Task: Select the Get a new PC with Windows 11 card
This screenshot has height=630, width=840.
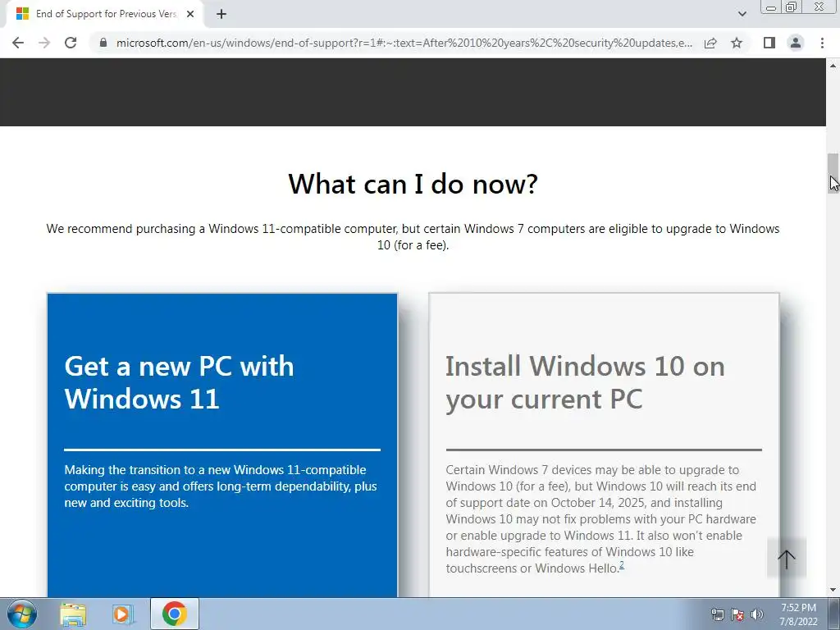Action: coord(222,445)
